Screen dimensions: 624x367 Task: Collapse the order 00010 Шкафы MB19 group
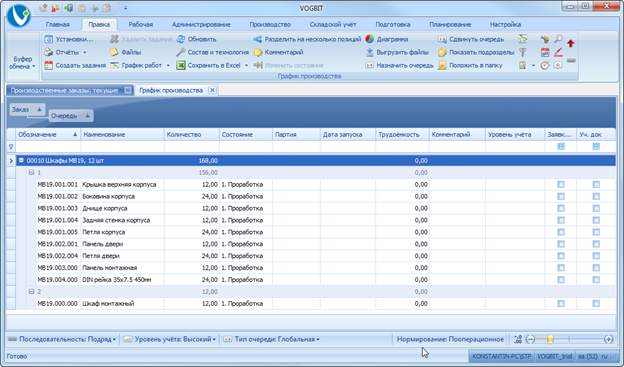coord(21,160)
